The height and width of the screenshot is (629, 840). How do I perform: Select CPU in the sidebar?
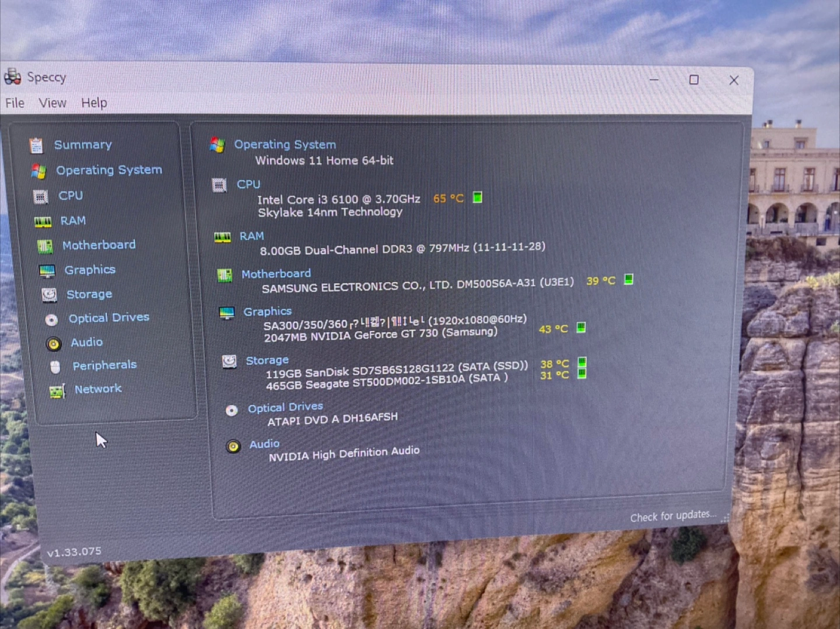point(71,196)
